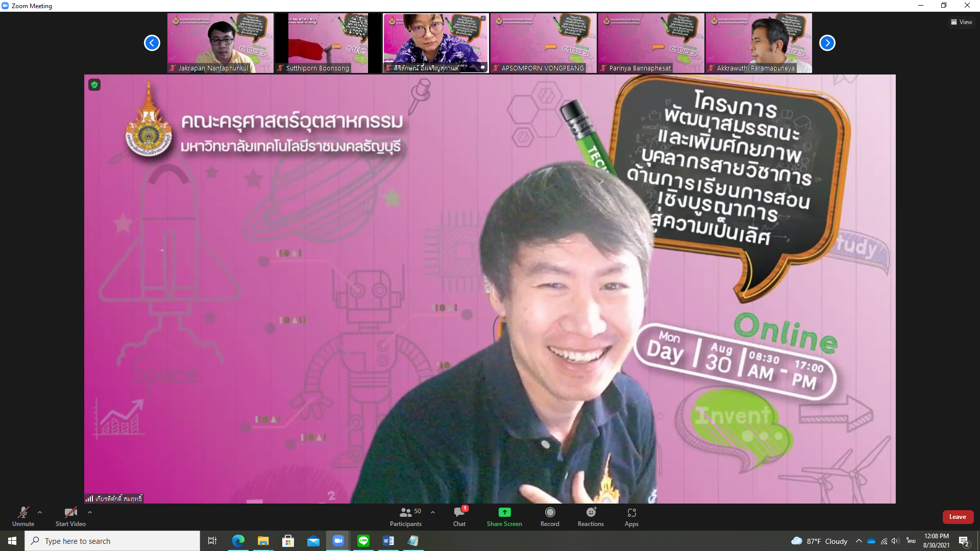Viewport: 980px width, 551px height.
Task: Click the volume speaker tray icon
Action: point(895,541)
